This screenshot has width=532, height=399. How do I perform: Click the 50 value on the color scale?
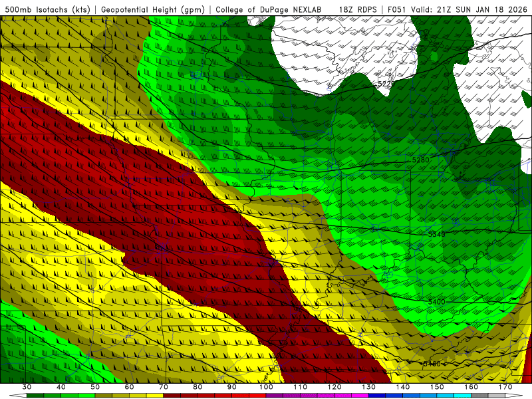click(95, 387)
